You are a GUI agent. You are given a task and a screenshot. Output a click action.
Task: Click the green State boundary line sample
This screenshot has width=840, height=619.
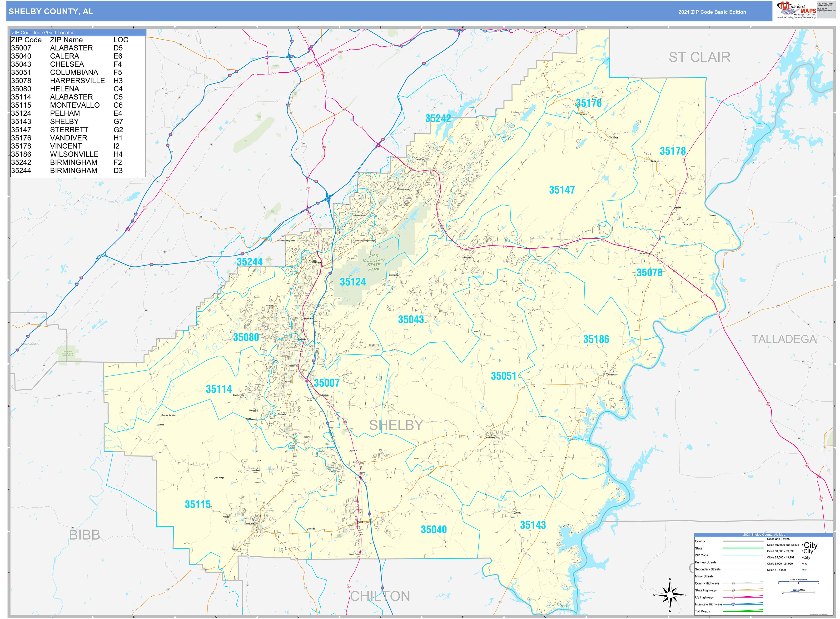743,548
